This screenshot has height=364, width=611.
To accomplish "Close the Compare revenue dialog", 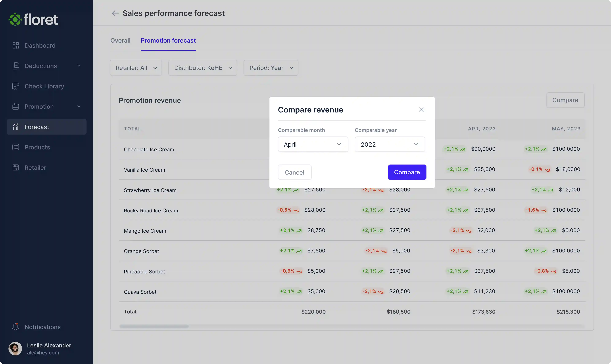I will coord(421,109).
